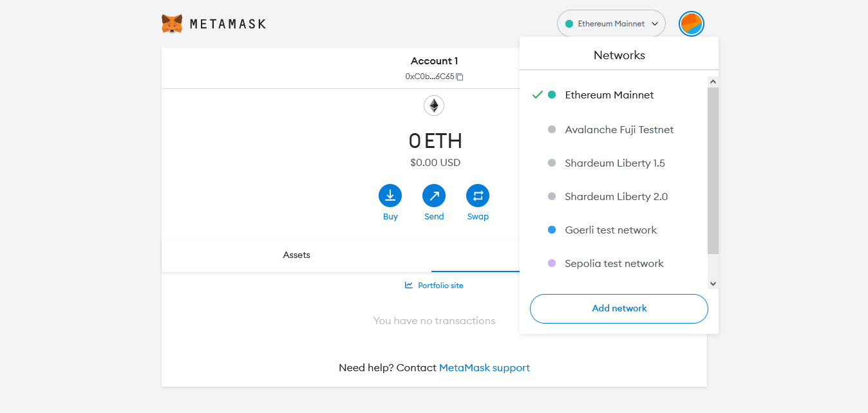Screen dimensions: 868x413
Task: Click the Ethereum token logo
Action: [434, 106]
